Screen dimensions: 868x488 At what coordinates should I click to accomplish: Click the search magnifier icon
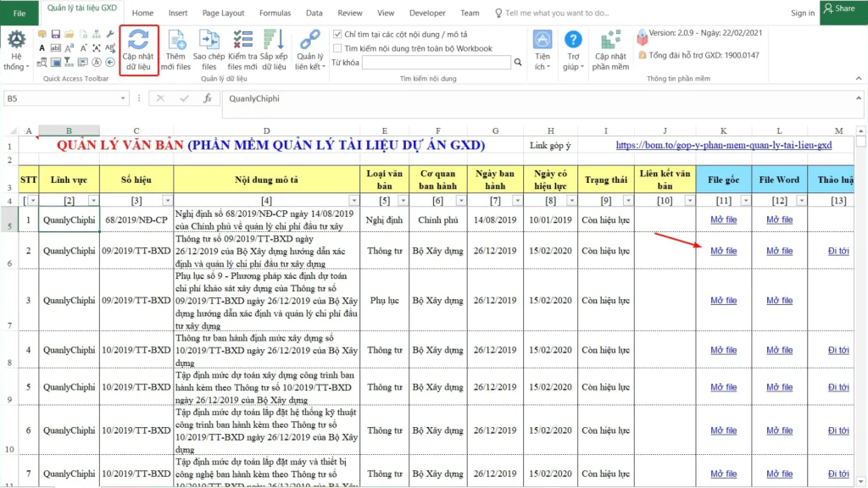(518, 62)
